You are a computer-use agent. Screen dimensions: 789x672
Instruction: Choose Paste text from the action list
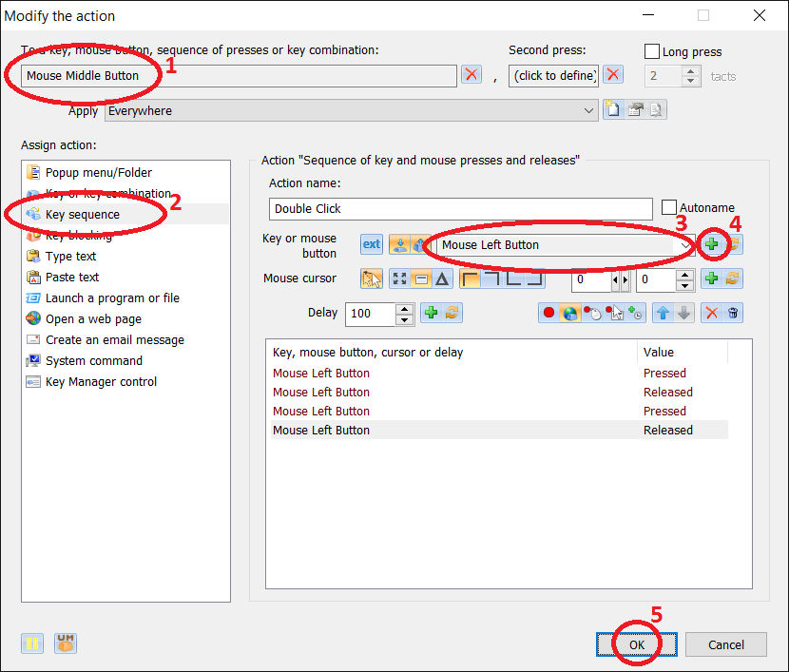72,277
